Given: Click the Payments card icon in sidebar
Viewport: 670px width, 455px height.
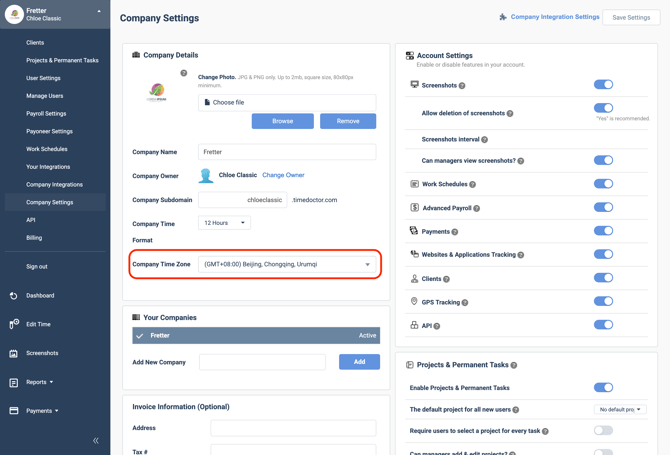Looking at the screenshot, I should point(14,411).
